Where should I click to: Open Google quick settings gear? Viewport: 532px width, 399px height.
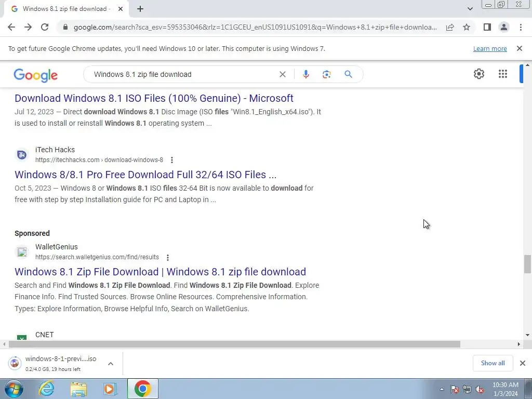pos(478,74)
